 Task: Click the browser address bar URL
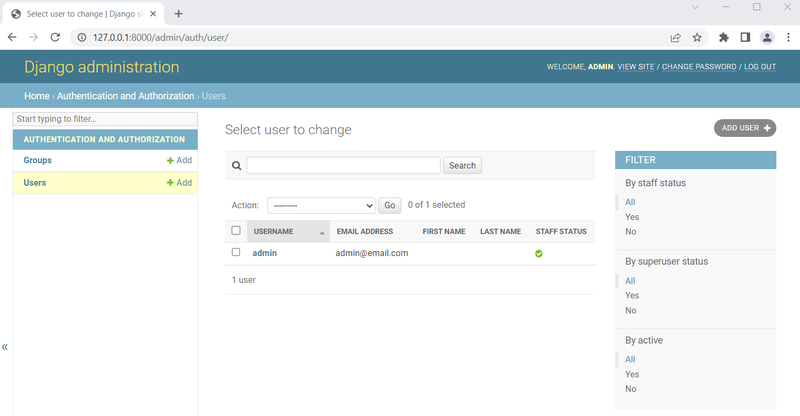coord(160,37)
